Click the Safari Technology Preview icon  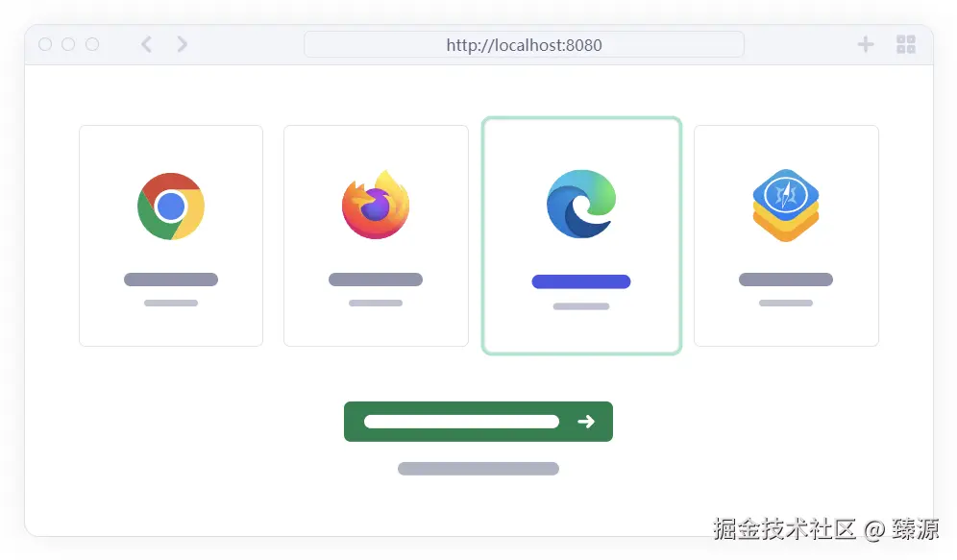(786, 205)
